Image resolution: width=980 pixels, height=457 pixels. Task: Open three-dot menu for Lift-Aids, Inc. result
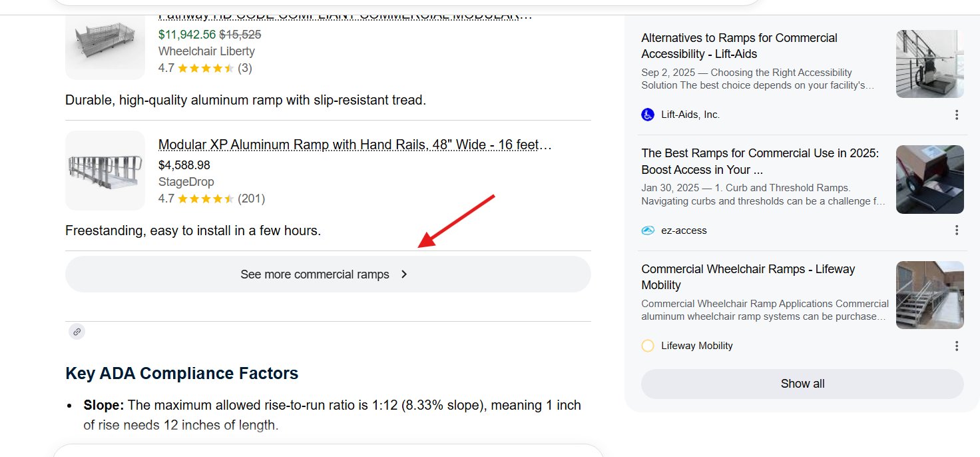pos(957,115)
